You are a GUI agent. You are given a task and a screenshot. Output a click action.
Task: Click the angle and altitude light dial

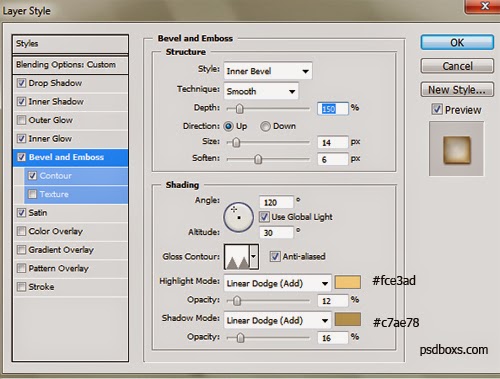pos(238,217)
